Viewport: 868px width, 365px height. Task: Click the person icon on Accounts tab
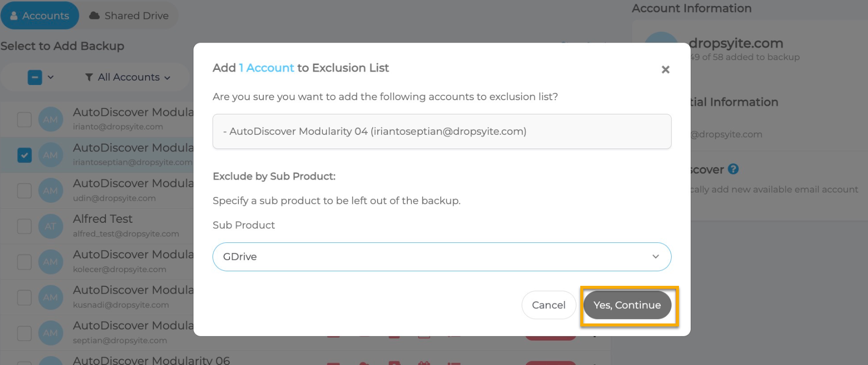point(14,16)
